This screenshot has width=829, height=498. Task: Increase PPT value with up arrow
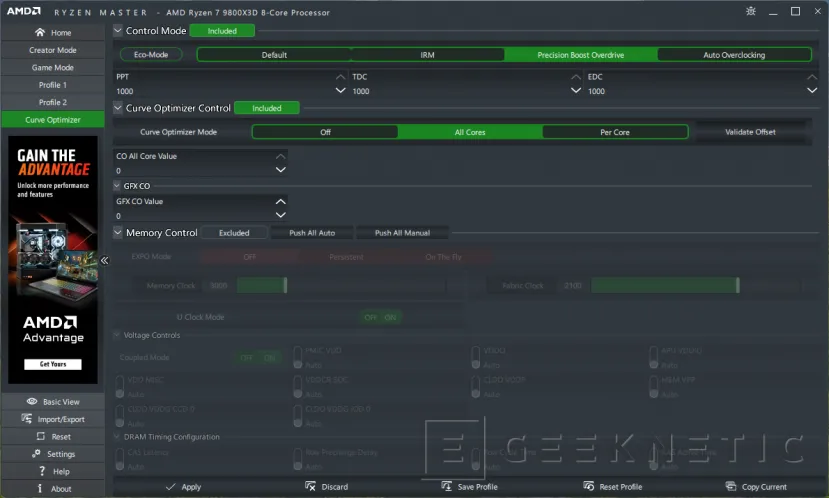pyautogui.click(x=341, y=77)
